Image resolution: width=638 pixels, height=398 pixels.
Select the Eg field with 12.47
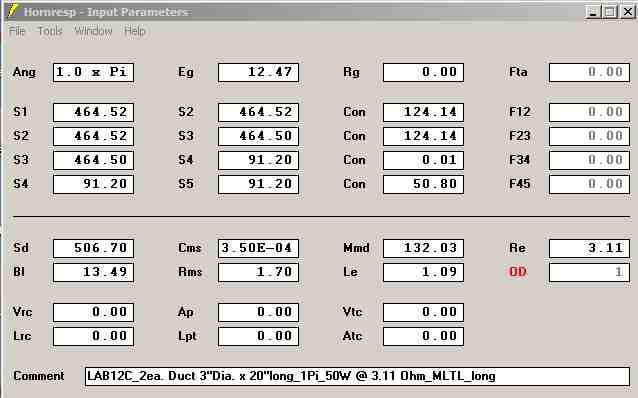(x=258, y=72)
